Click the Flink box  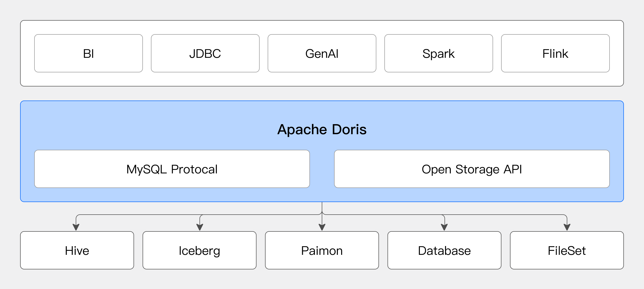point(555,54)
